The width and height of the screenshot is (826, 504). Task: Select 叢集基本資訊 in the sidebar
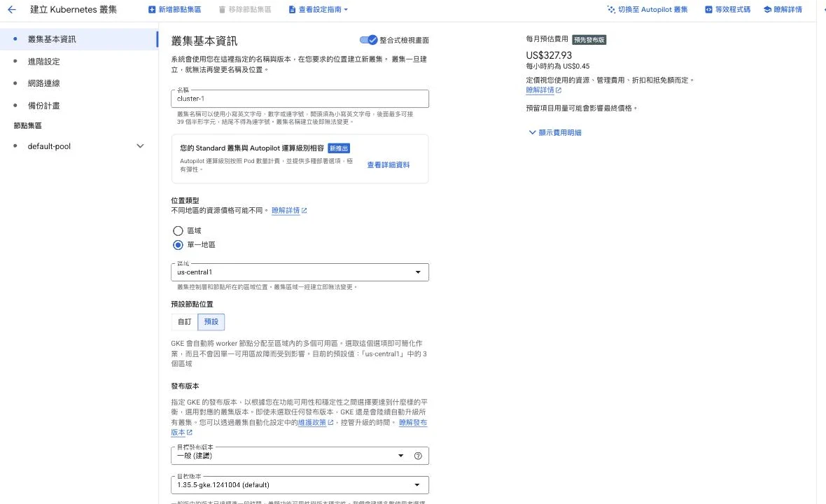click(x=79, y=39)
